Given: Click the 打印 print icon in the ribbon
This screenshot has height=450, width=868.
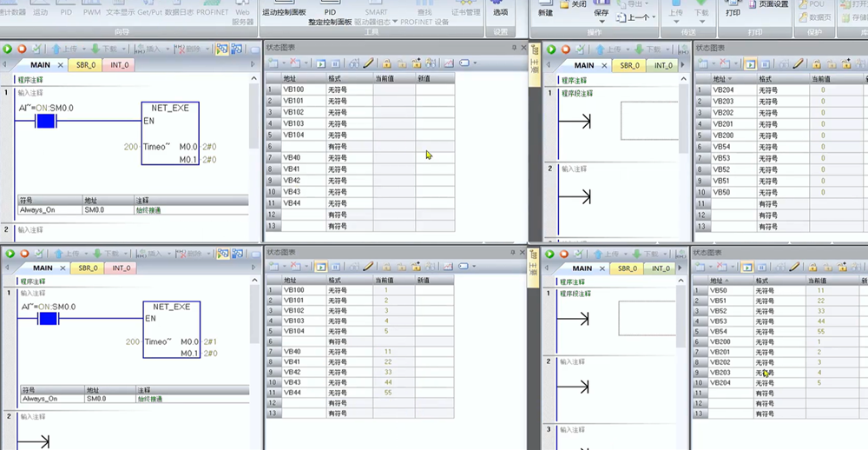Looking at the screenshot, I should tap(733, 9).
